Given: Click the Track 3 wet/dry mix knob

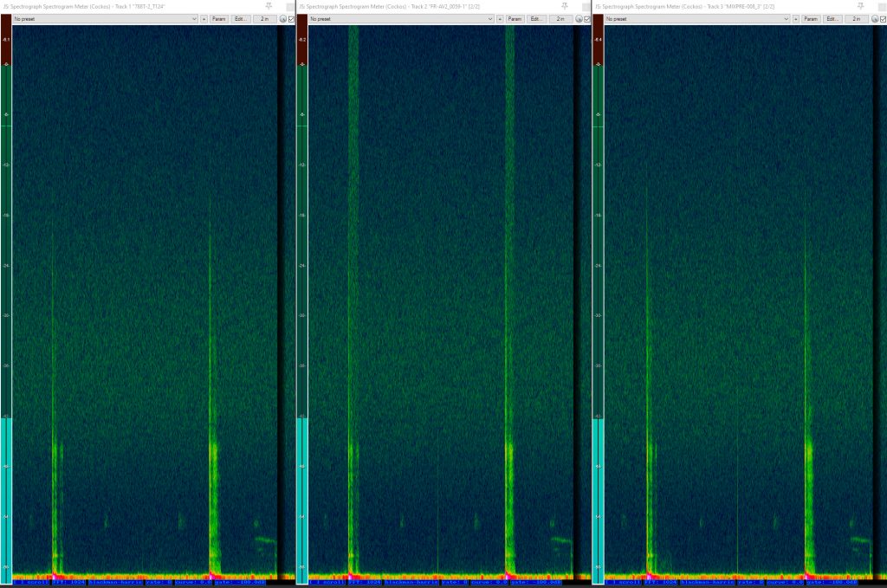Looking at the screenshot, I should (874, 18).
